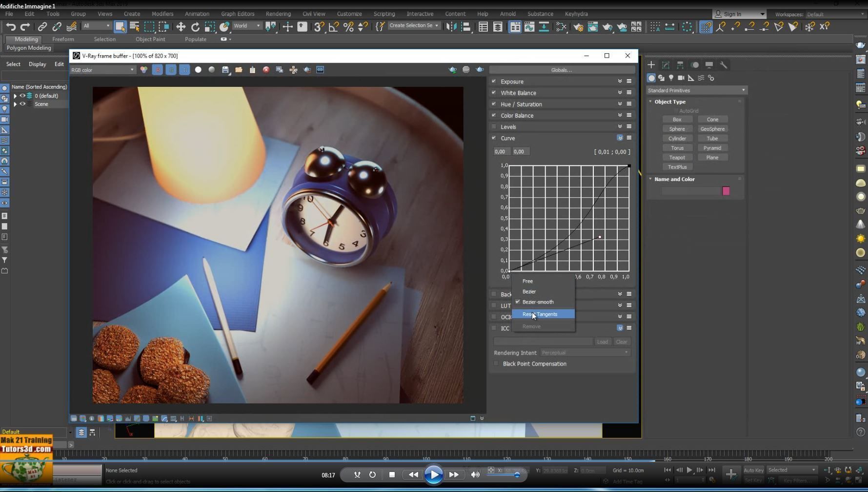Create a Cylinder primitive
The image size is (868, 492).
(x=677, y=139)
